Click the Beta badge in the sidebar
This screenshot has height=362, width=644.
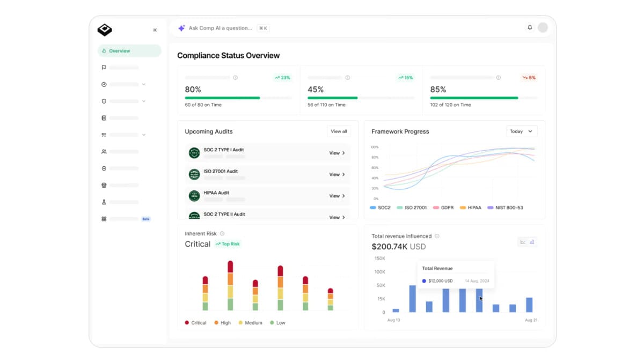(x=146, y=219)
